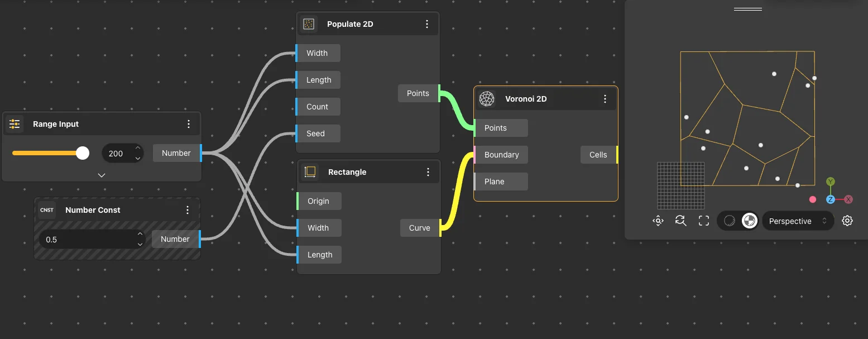The height and width of the screenshot is (339, 868).
Task: Open the Perspective camera dropdown
Action: click(797, 221)
